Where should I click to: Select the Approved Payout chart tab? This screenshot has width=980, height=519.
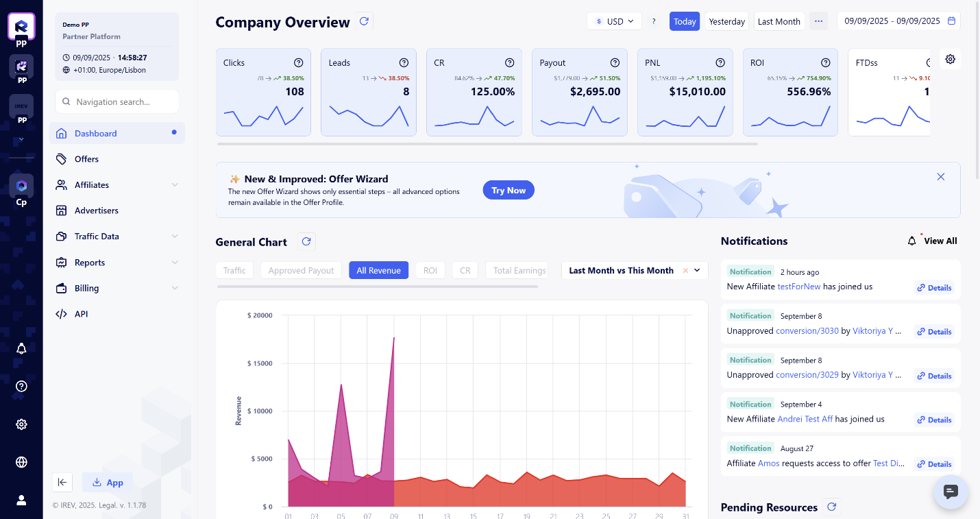point(301,271)
